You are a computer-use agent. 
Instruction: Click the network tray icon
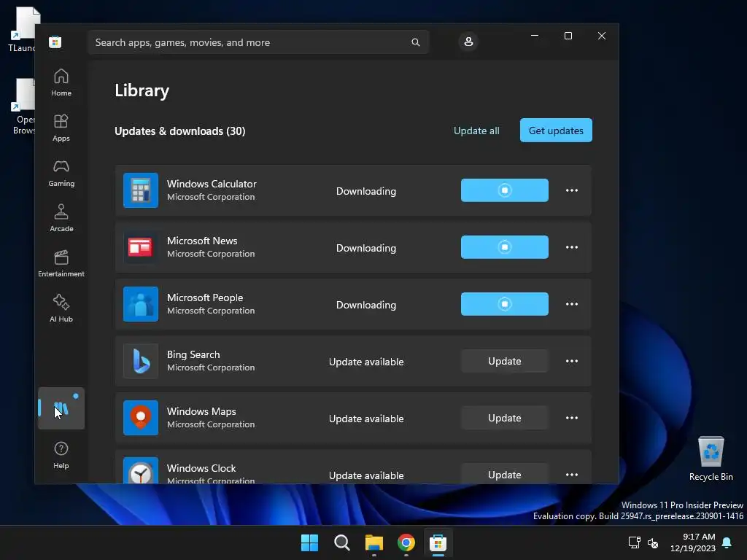(634, 542)
